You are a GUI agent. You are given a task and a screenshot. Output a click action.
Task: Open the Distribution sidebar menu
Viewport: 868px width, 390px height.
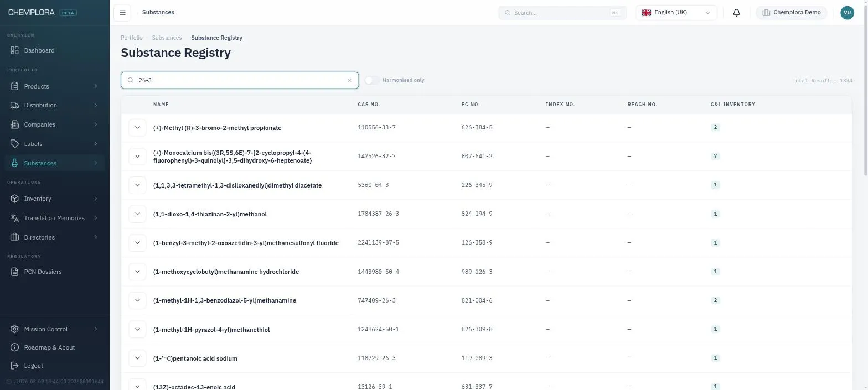(55, 105)
